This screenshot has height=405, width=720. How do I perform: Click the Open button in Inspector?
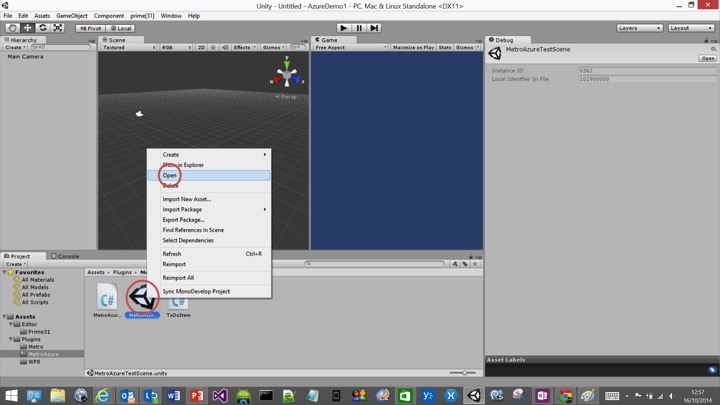708,58
